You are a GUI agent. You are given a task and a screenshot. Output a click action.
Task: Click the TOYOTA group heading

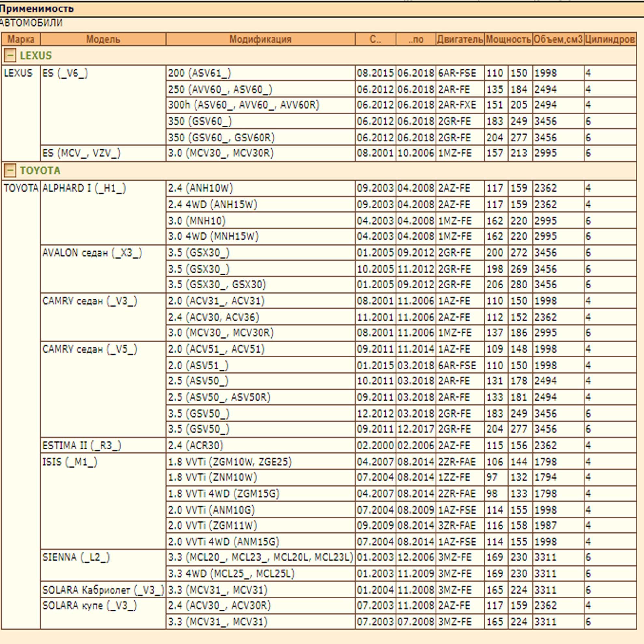tap(40, 171)
